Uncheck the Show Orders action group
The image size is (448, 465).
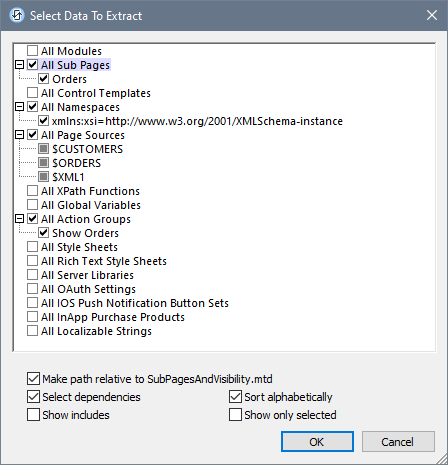click(44, 233)
